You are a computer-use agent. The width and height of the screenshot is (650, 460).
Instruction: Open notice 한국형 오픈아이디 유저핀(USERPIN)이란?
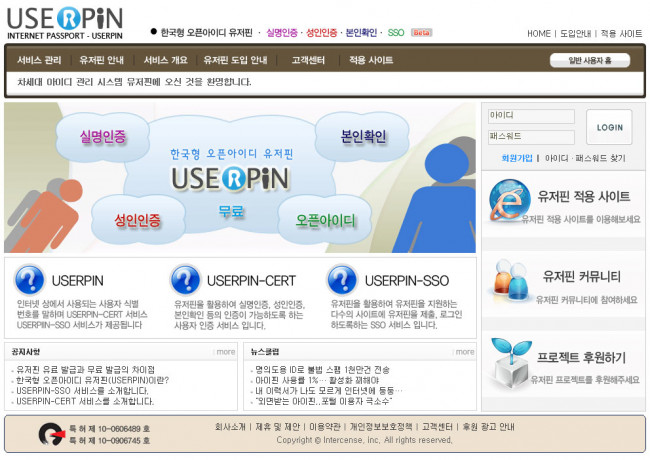(92, 380)
